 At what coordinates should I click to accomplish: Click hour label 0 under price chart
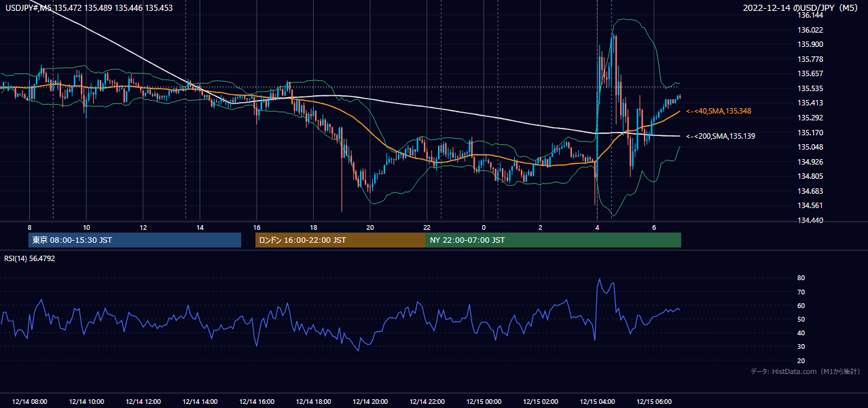tap(484, 227)
